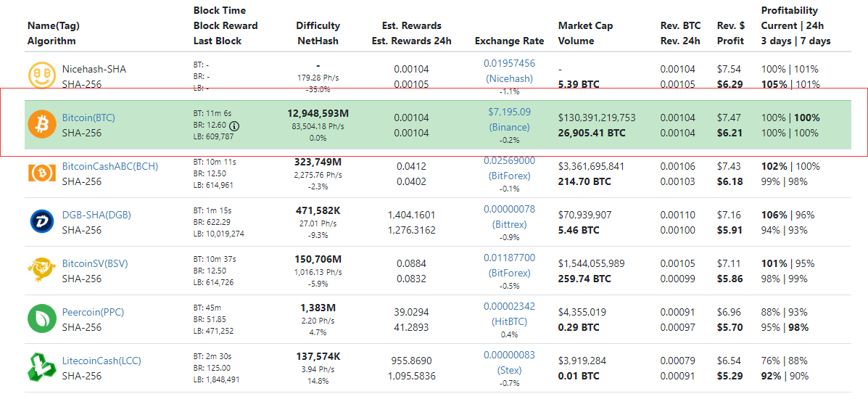Follow the Bittrex exchange rate link for DGB
This screenshot has height=407, width=868.
tap(509, 224)
